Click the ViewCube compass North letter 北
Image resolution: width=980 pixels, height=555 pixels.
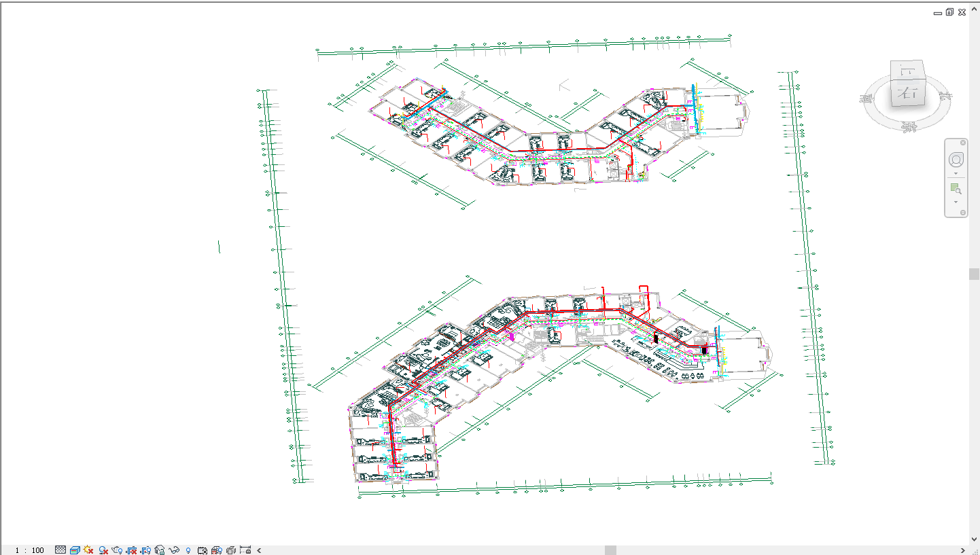point(946,96)
